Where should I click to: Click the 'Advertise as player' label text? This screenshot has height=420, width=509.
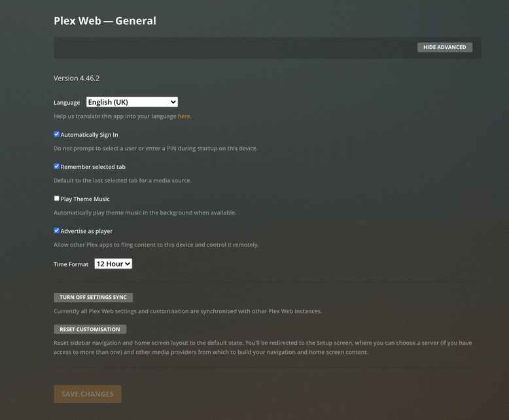(x=86, y=231)
